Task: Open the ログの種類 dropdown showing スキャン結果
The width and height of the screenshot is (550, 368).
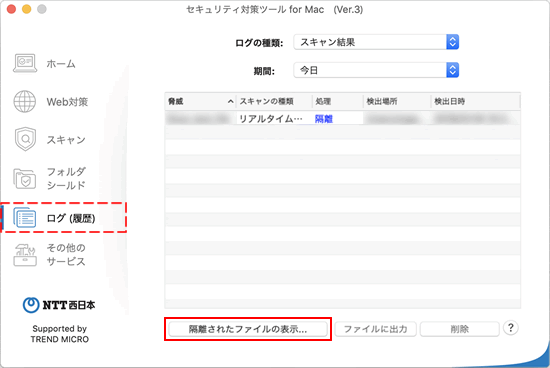Action: [x=376, y=42]
